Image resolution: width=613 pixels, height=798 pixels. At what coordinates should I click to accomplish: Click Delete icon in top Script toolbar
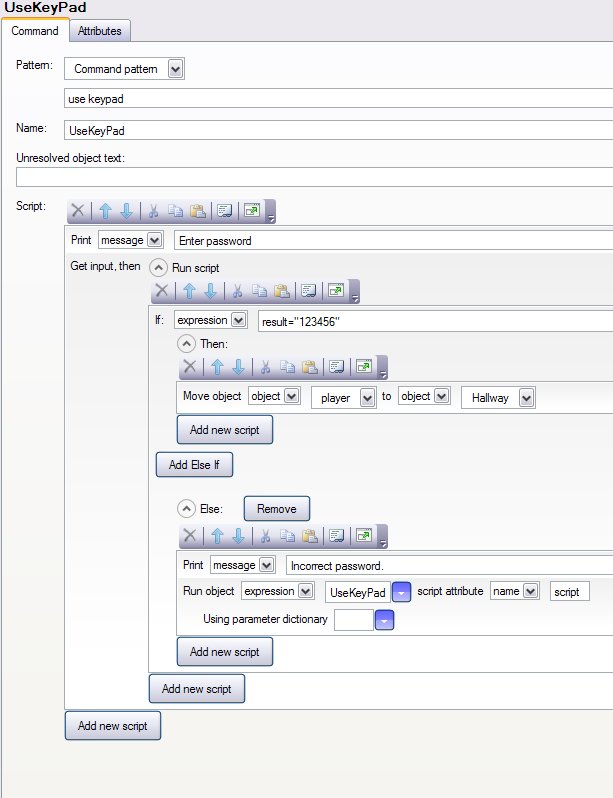[x=78, y=211]
